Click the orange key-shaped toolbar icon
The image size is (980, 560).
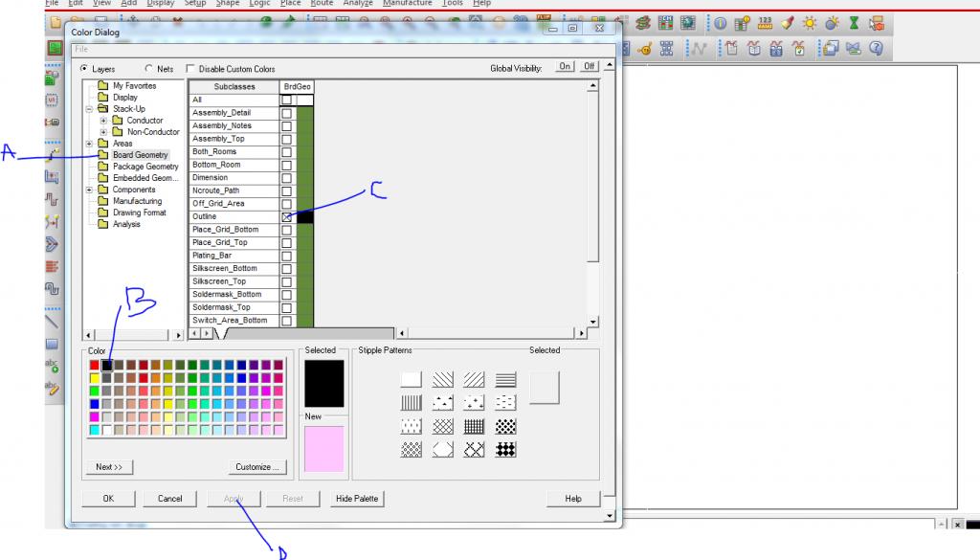(x=646, y=48)
